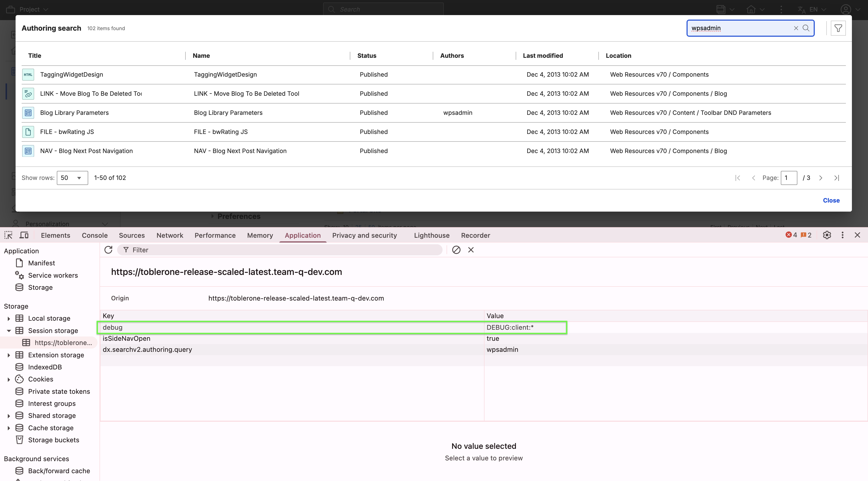Click the magnifier search icon in search box
The height and width of the screenshot is (481, 868).
tap(806, 28)
